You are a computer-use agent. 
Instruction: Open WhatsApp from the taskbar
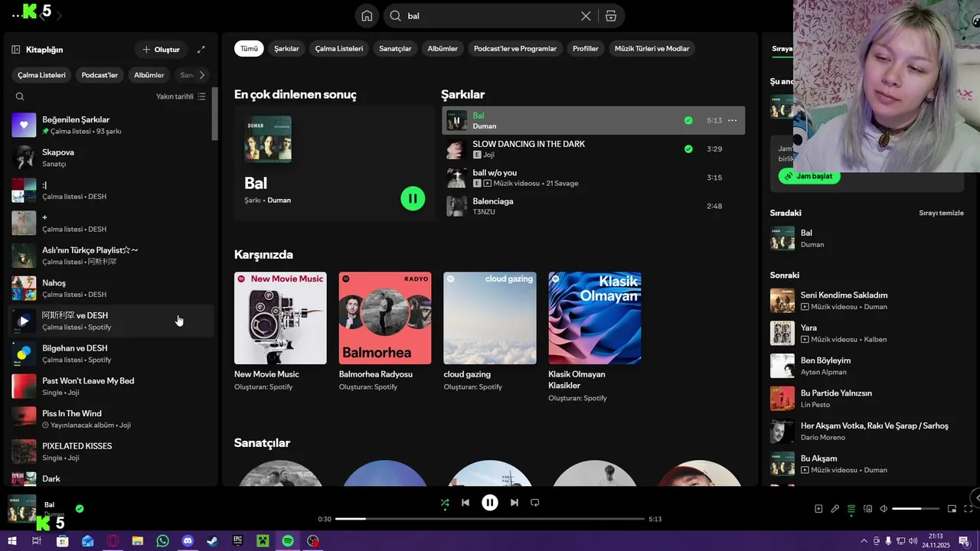162,541
